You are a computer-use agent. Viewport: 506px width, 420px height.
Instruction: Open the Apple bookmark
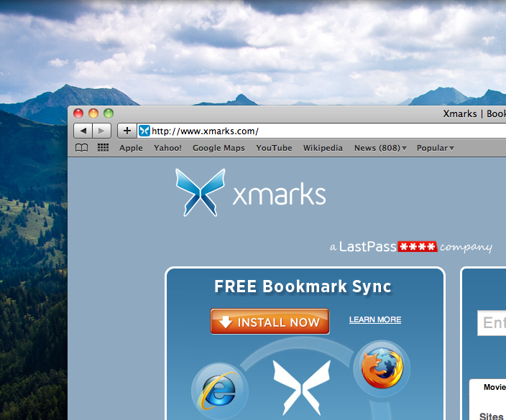(131, 148)
